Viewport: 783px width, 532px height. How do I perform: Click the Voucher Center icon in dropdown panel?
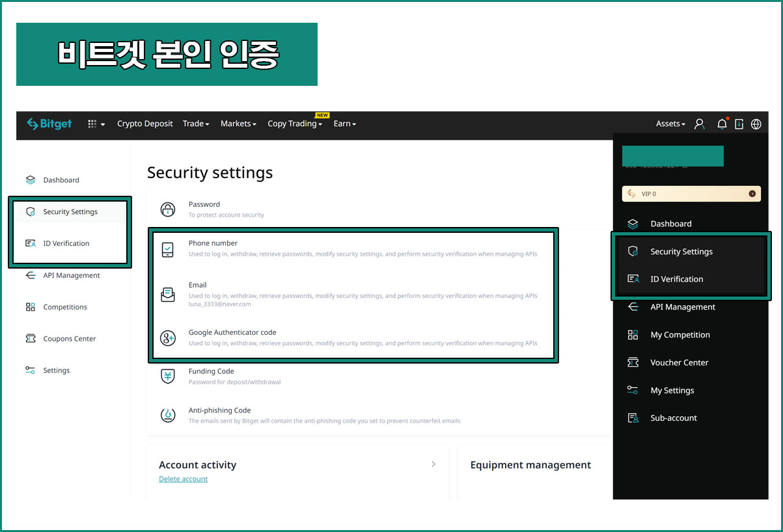[x=633, y=362]
